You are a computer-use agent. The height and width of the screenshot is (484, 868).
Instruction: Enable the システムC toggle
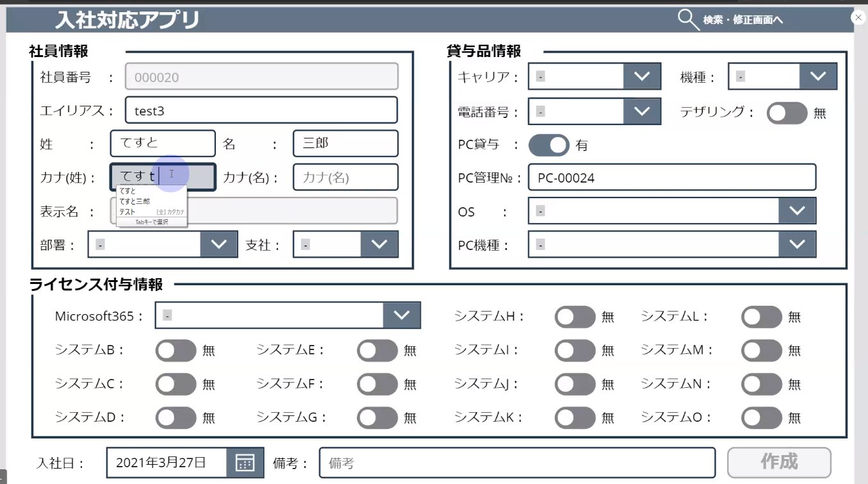176,384
